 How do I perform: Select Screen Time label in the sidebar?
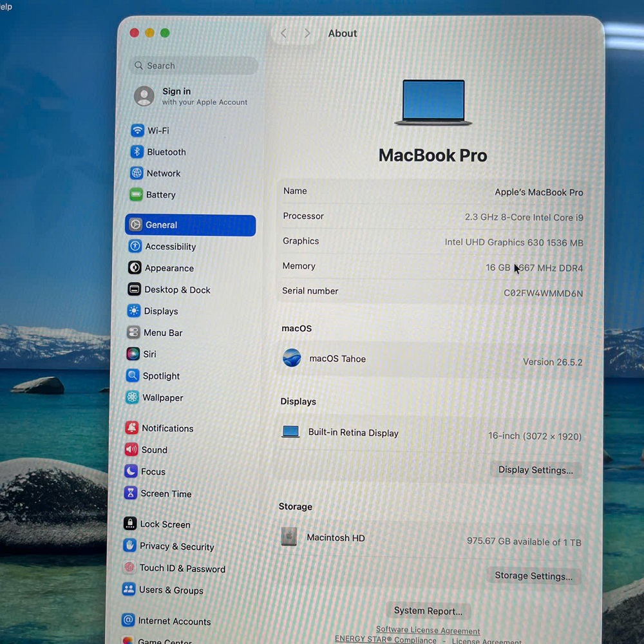(x=166, y=493)
